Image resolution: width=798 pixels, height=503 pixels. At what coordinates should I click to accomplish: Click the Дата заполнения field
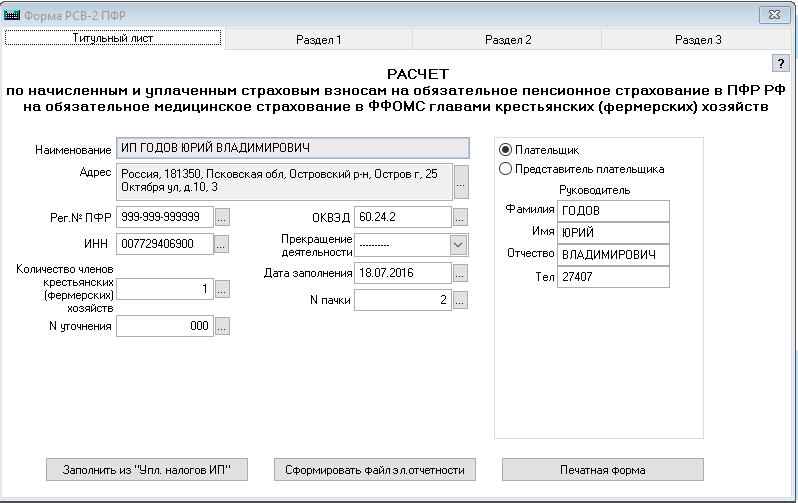[x=403, y=273]
